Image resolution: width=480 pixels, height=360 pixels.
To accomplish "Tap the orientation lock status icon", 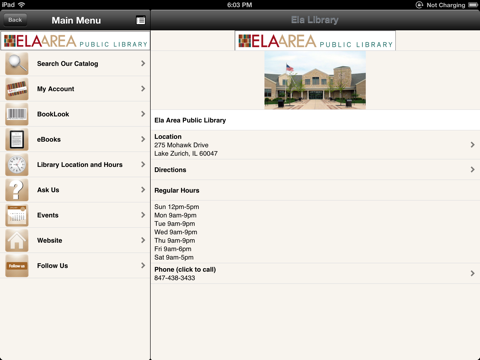I will (x=419, y=5).
